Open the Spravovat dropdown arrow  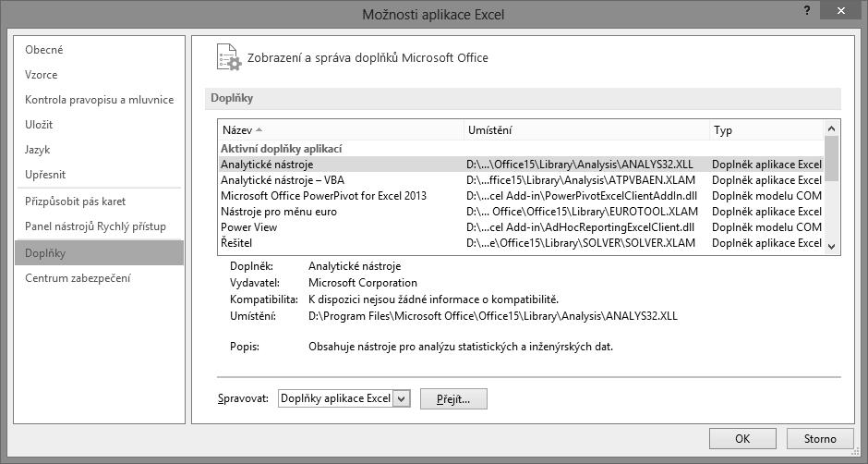402,398
